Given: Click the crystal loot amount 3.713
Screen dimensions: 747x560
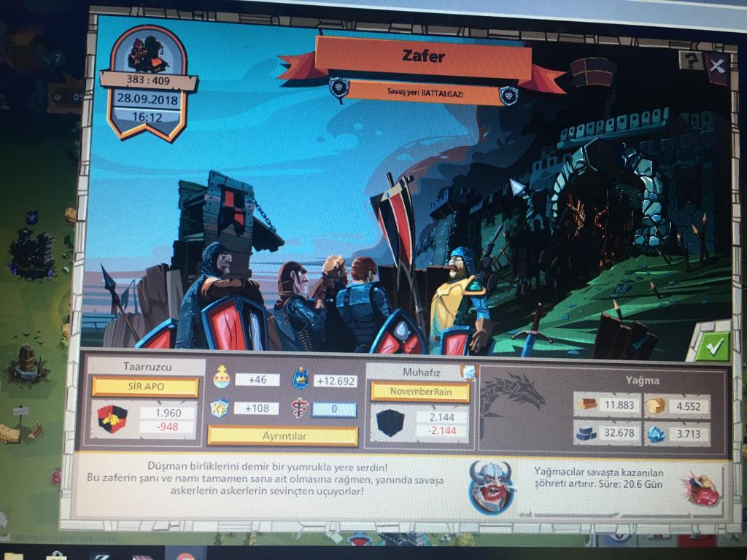Looking at the screenshot, I should [x=687, y=434].
